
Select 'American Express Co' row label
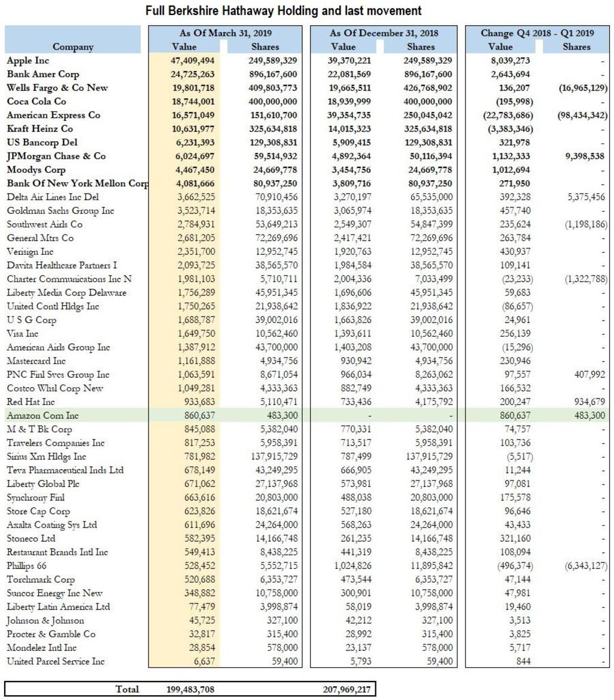pyautogui.click(x=53, y=115)
